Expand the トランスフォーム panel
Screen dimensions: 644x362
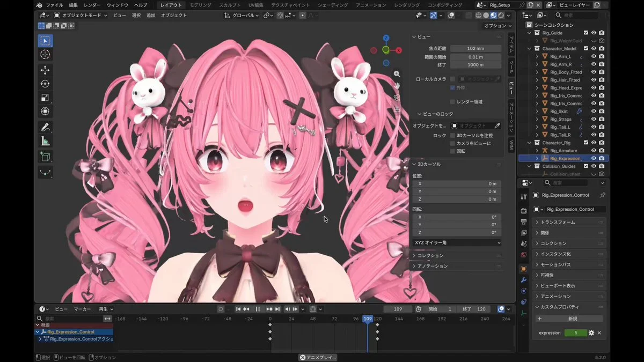click(568, 222)
